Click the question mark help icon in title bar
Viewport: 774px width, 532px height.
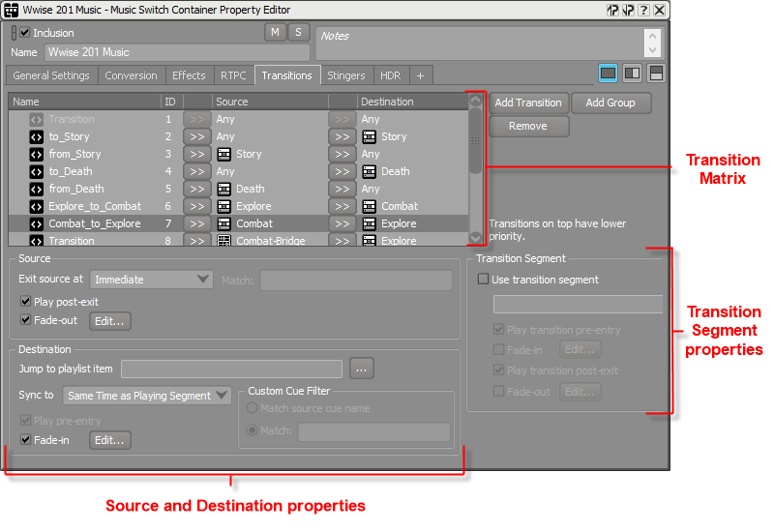point(643,10)
